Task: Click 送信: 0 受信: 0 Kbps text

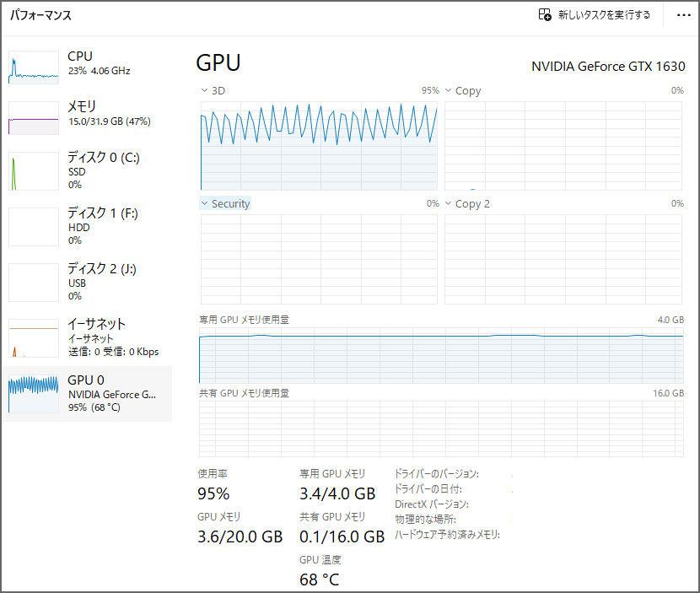Action: (113, 352)
